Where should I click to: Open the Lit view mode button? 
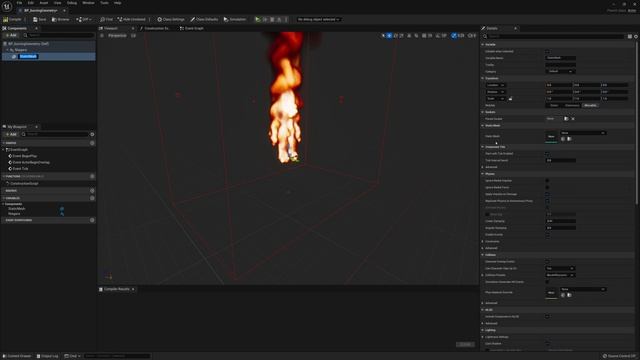pos(133,36)
